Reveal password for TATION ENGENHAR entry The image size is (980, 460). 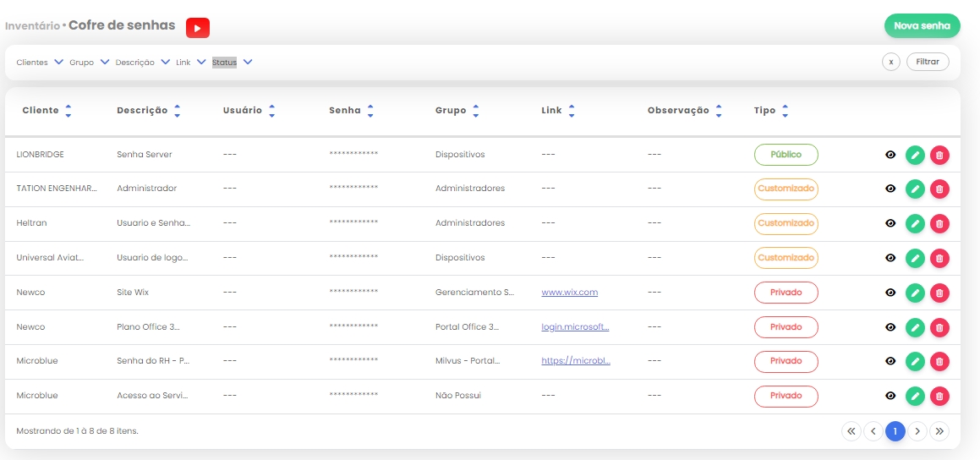click(x=890, y=189)
